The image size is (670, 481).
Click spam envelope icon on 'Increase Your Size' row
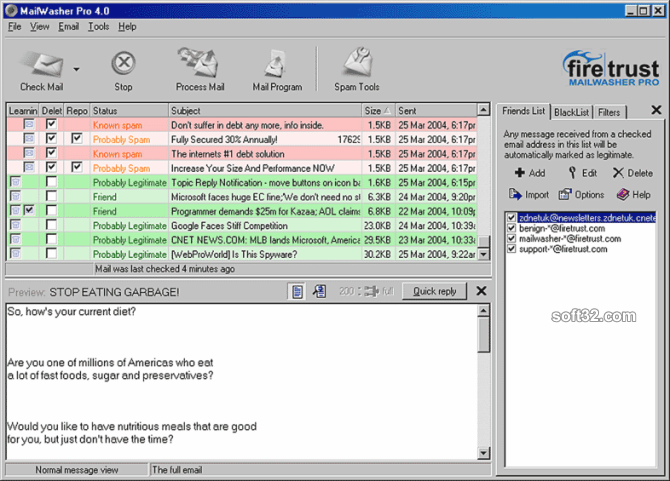(29, 167)
